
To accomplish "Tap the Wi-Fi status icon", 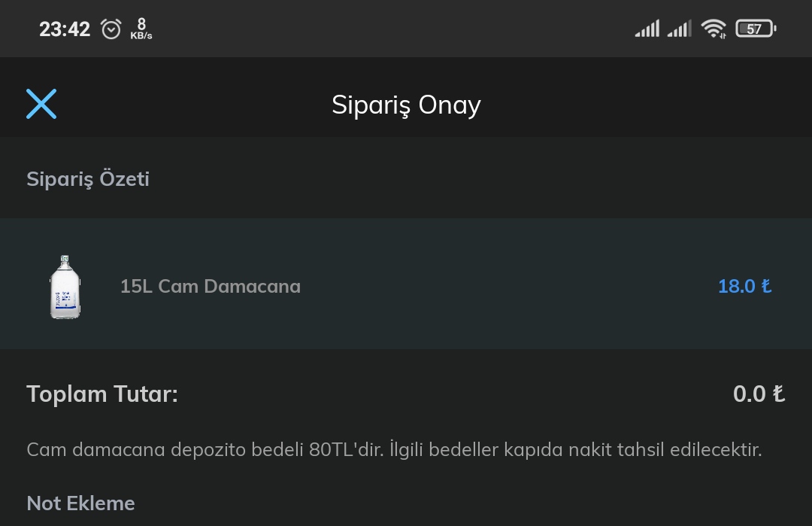I will coord(714,29).
